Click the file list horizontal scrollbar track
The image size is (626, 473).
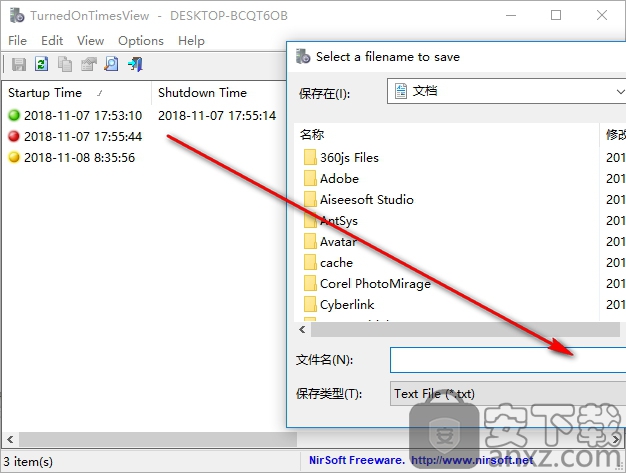[x=465, y=330]
